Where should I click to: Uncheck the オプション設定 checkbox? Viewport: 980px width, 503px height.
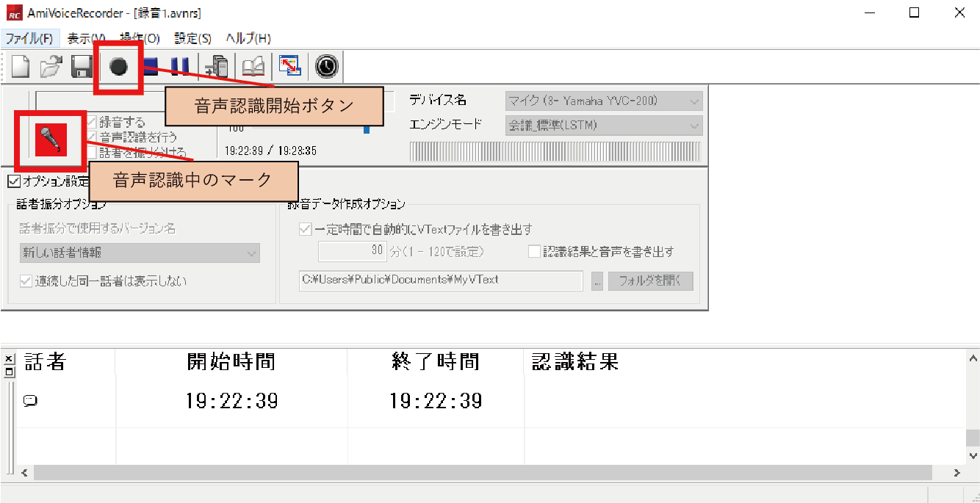pyautogui.click(x=14, y=181)
